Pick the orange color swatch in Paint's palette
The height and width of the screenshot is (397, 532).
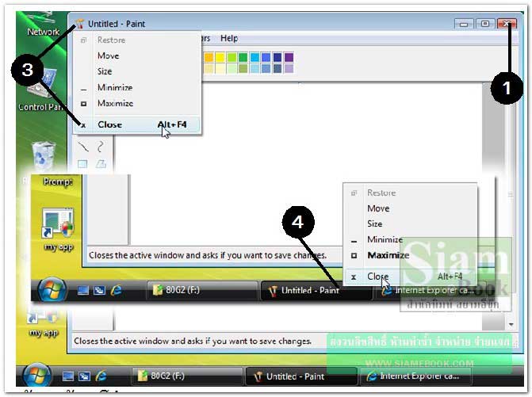pyautogui.click(x=209, y=57)
